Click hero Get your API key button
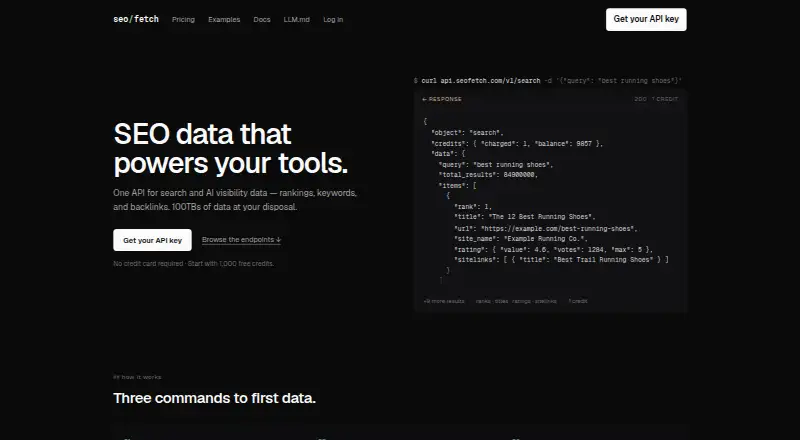The image size is (800, 440). [x=153, y=240]
